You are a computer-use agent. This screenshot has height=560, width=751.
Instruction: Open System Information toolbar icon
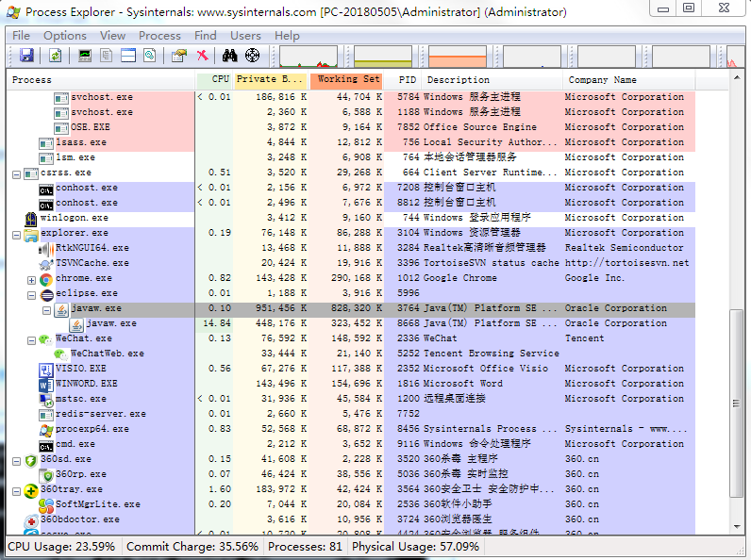(85, 56)
